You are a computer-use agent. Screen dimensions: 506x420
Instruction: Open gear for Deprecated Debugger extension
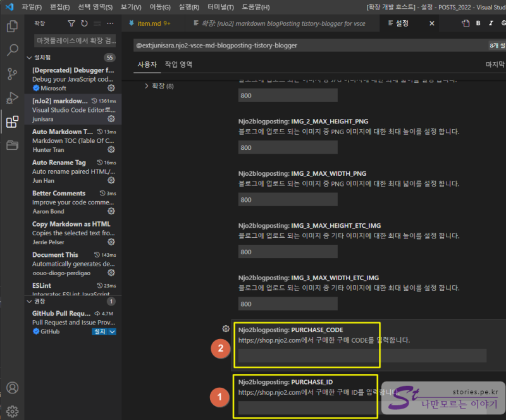pyautogui.click(x=111, y=88)
